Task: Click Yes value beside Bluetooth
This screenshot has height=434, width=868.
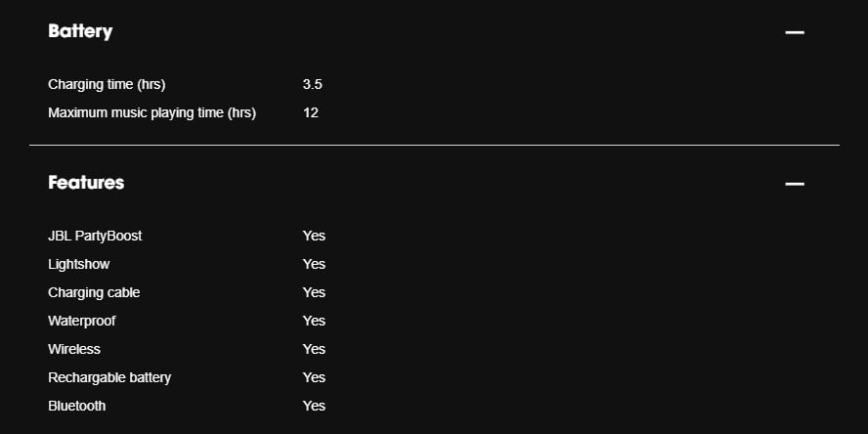Action: (x=314, y=406)
